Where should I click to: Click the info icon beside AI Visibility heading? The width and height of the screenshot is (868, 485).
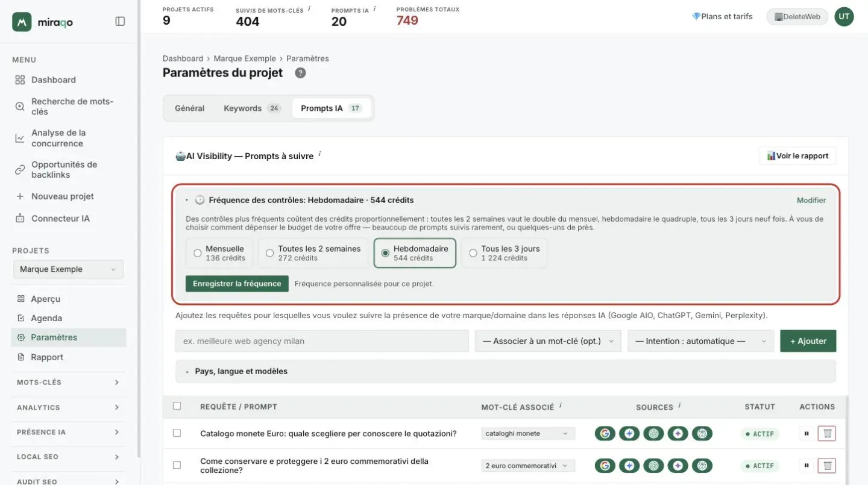(319, 155)
